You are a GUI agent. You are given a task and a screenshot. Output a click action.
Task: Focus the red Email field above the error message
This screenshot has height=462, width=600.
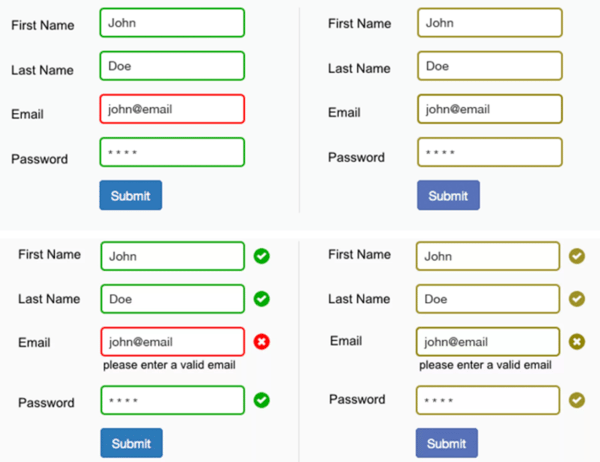(173, 341)
